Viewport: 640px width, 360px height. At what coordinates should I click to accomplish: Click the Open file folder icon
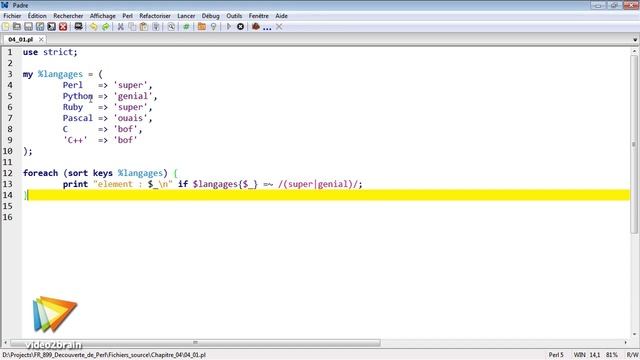[17, 27]
